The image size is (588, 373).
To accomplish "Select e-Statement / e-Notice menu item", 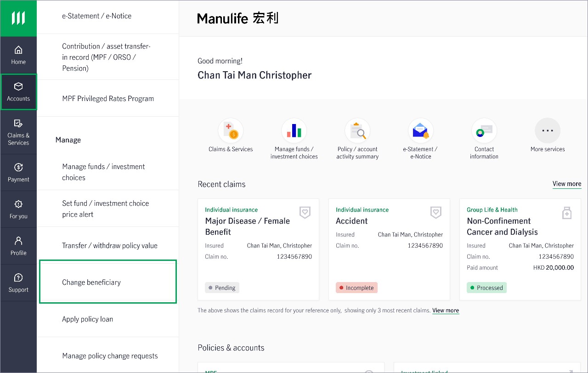I will 107,17.
